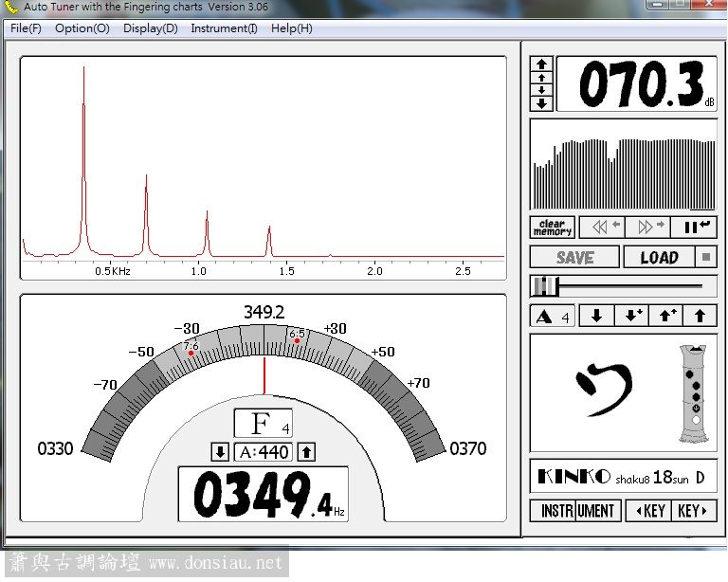
Task: Click the rightmost up arrow in note row
Action: (700, 317)
